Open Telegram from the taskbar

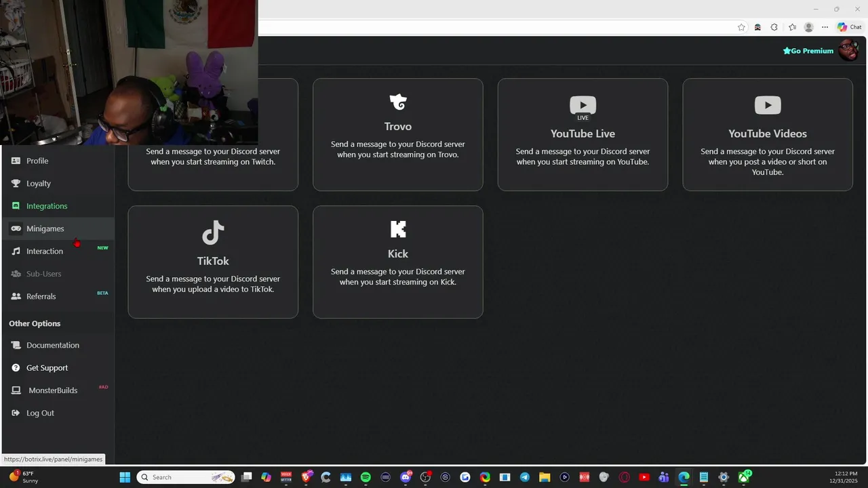click(525, 477)
